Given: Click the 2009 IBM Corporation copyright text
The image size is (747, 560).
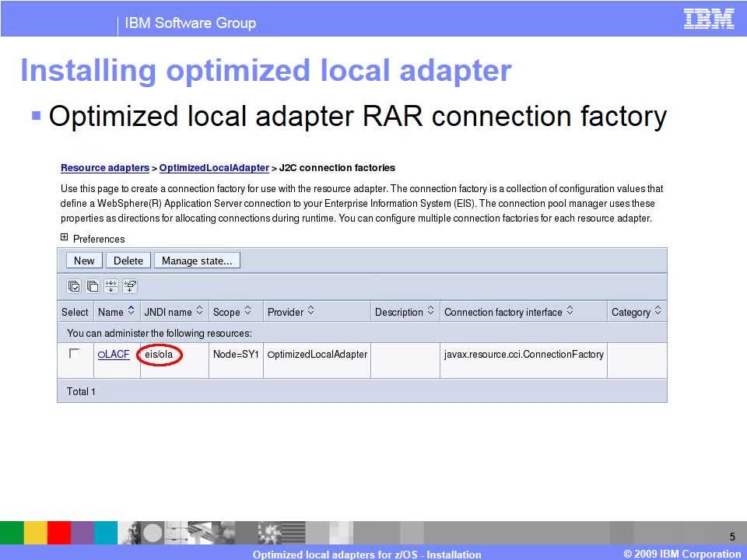Looking at the screenshot, I should [x=682, y=554].
